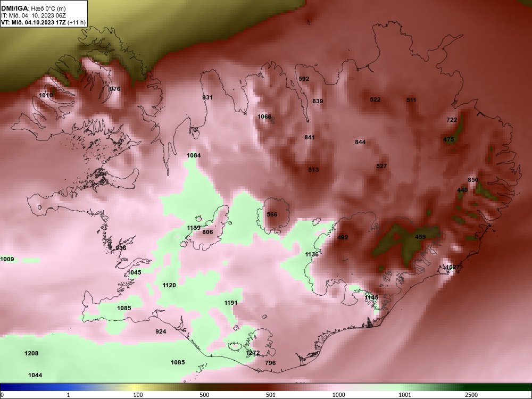Select the 1139 height value
This screenshot has width=532, height=399.
[x=194, y=228]
